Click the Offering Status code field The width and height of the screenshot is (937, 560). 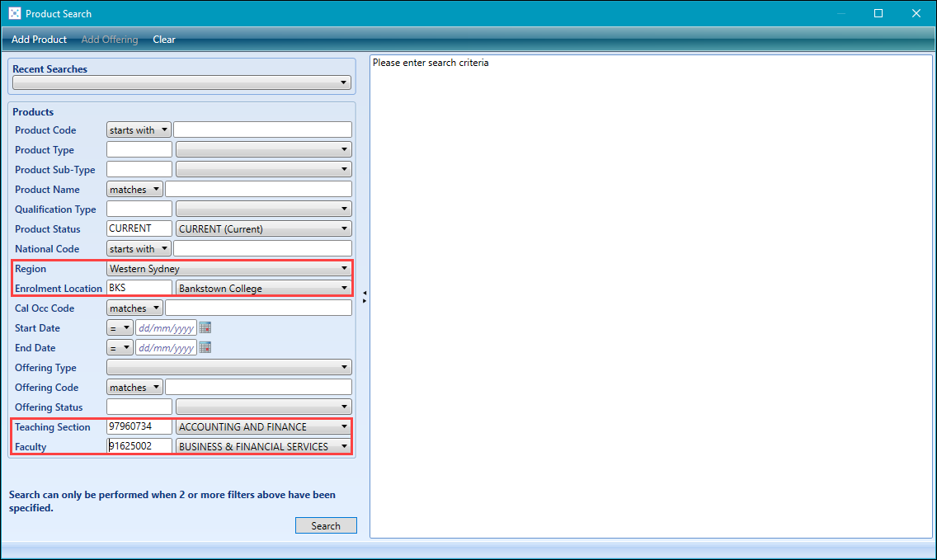click(x=139, y=407)
